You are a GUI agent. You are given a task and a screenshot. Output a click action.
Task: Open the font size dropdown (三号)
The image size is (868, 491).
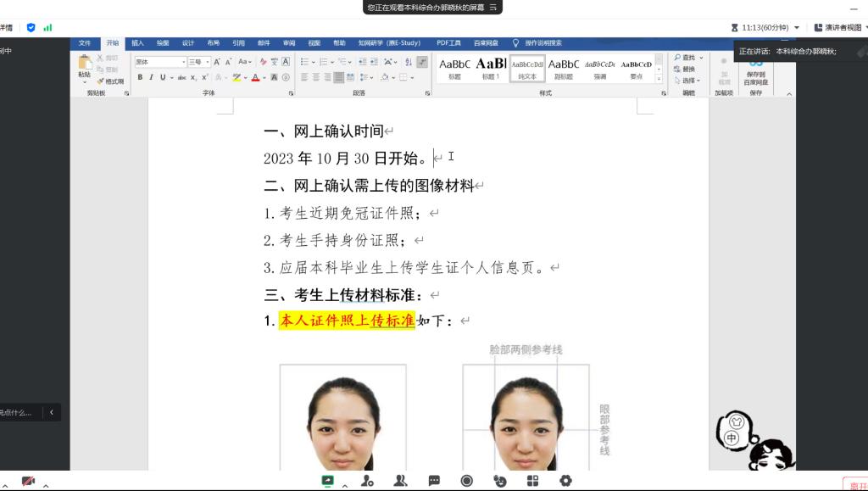[198, 62]
